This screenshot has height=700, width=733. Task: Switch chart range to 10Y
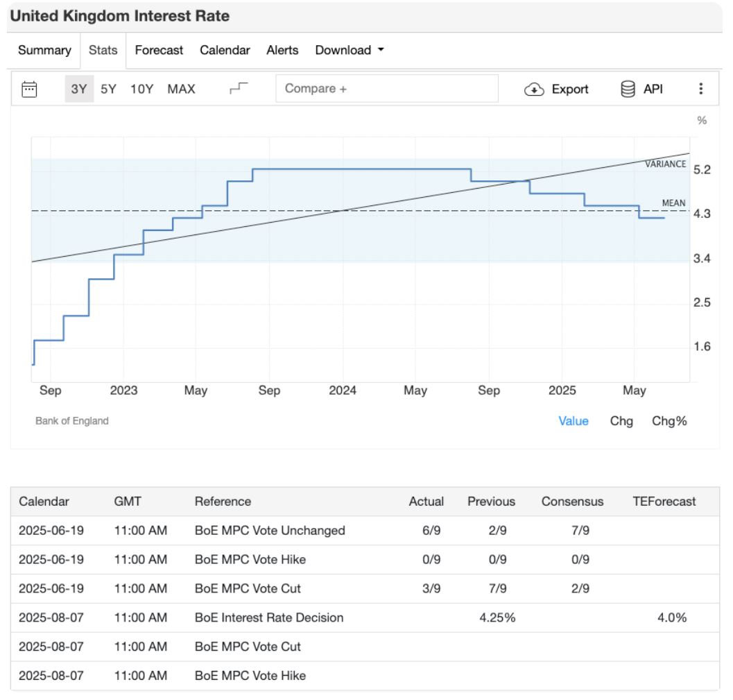click(141, 89)
